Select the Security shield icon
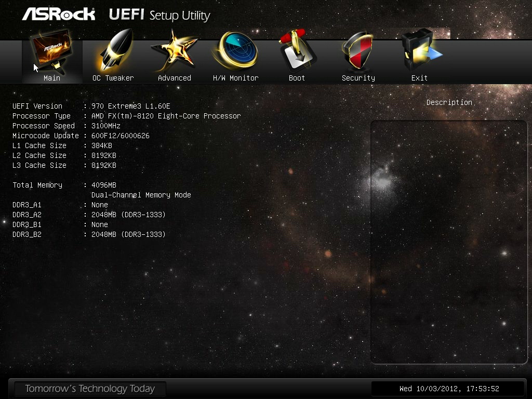Screen dimensions: 532x399 358,51
